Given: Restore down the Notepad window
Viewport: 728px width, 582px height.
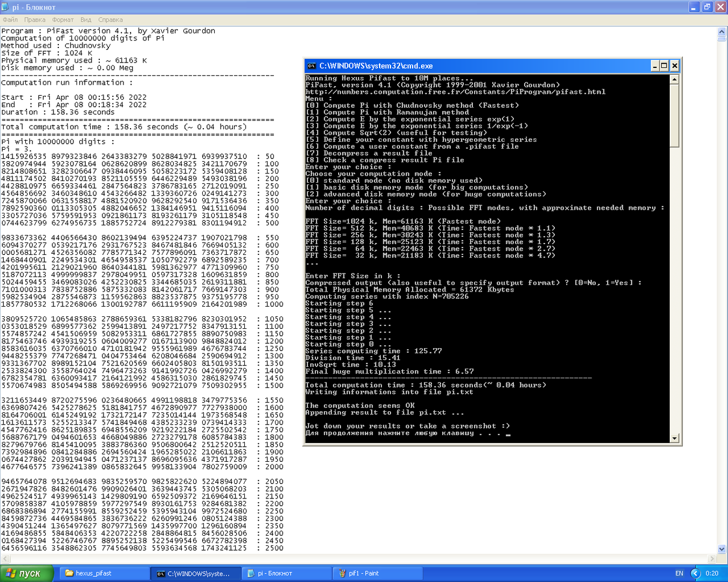Looking at the screenshot, I should [x=708, y=7].
